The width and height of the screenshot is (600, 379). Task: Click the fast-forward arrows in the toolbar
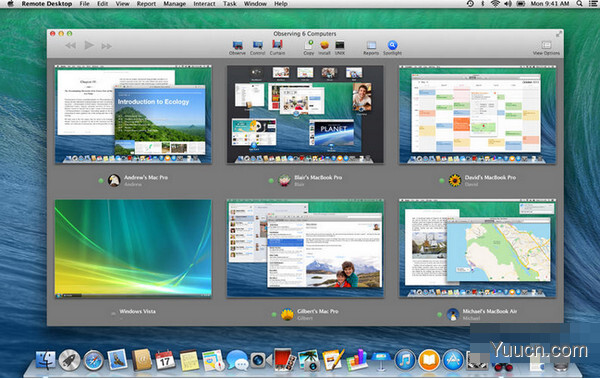(107, 46)
